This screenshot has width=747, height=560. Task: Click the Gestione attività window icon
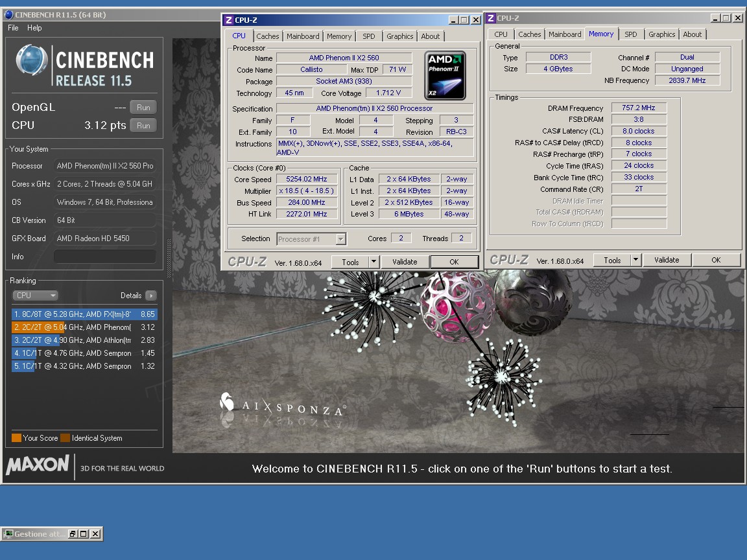pyautogui.click(x=8, y=534)
